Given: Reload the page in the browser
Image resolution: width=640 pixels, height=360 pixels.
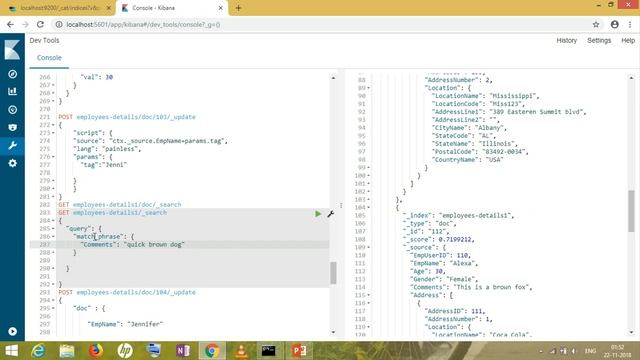Looking at the screenshot, I should click(x=40, y=24).
